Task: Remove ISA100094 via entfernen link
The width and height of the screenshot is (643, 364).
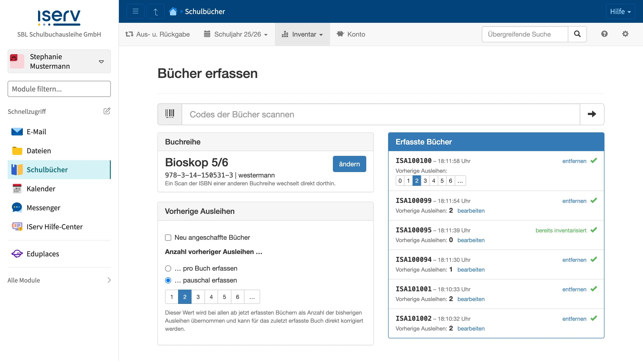Action: [574, 260]
